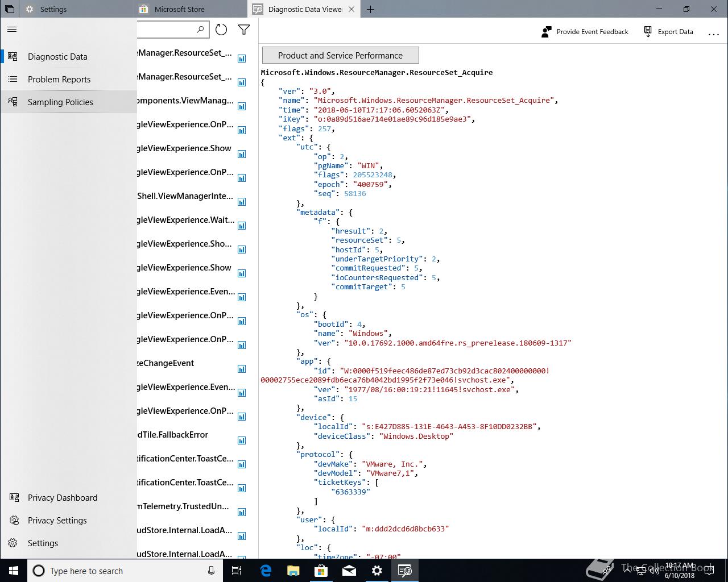728x582 pixels.
Task: Add a new tab with plus button
Action: pyautogui.click(x=370, y=9)
